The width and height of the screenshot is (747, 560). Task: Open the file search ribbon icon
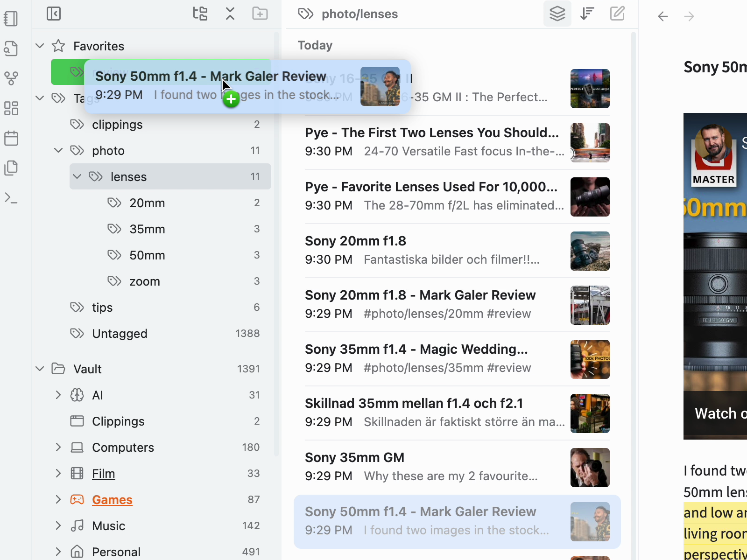(x=11, y=49)
